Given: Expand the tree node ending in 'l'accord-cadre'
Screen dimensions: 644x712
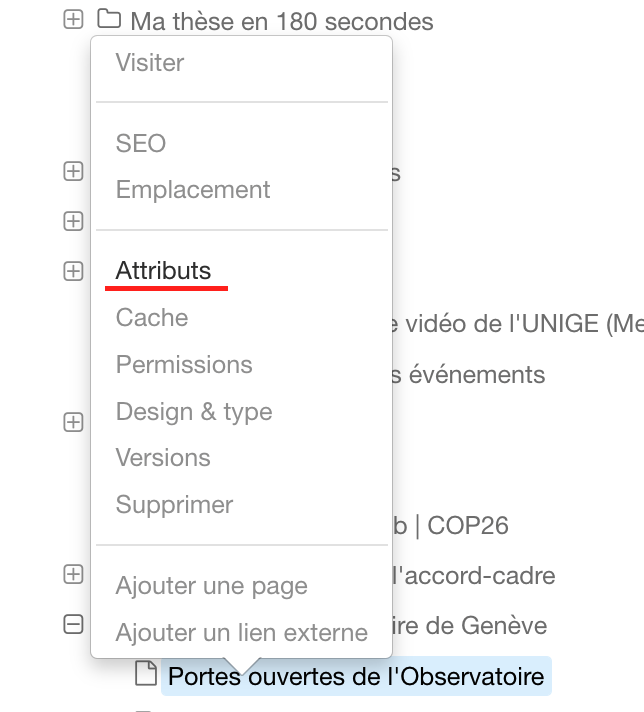Looking at the screenshot, I should point(73,574).
